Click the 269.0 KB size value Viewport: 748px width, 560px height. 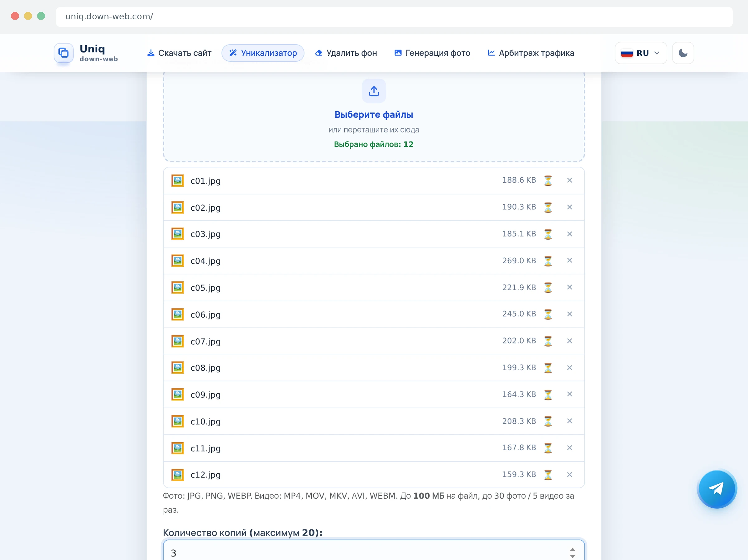tap(519, 261)
